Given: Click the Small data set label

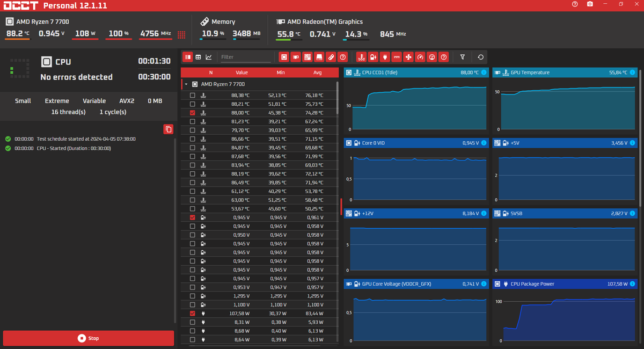Looking at the screenshot, I should pos(23,101).
